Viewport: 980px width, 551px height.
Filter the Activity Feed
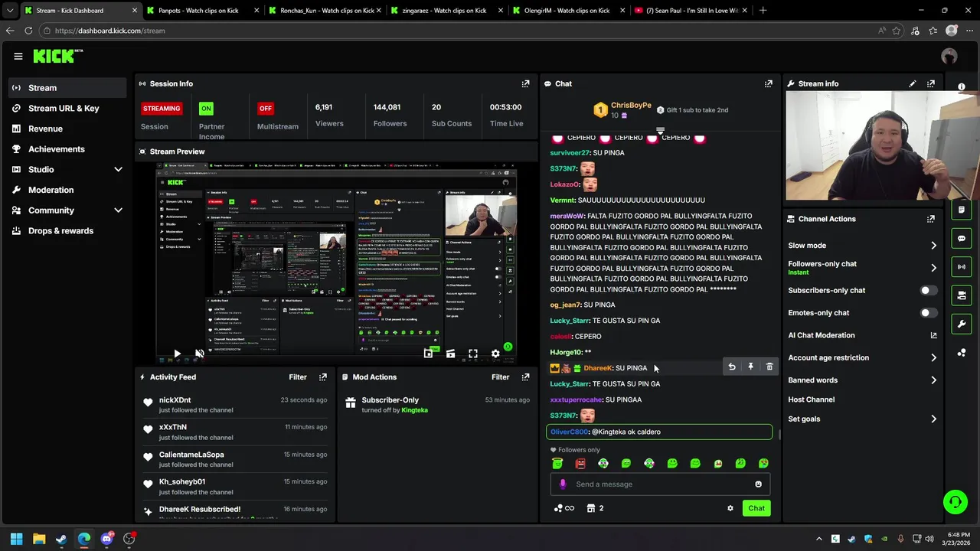298,377
